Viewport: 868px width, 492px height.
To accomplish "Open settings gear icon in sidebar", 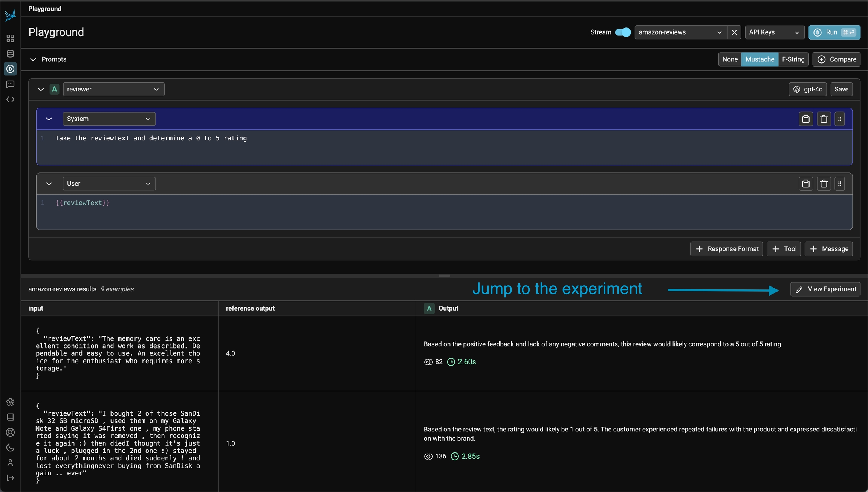I will (x=10, y=402).
